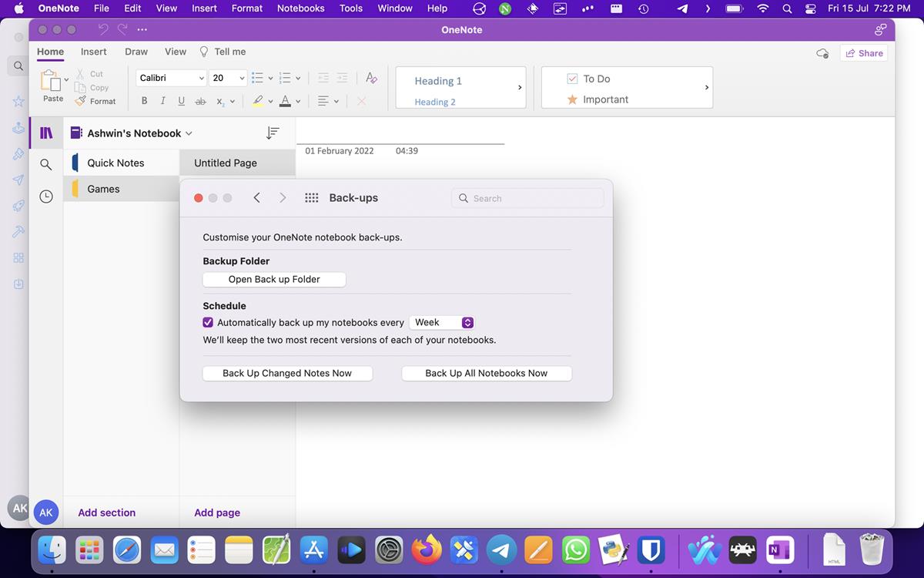This screenshot has width=924, height=578.
Task: Open the Paste tool
Action: 52,86
